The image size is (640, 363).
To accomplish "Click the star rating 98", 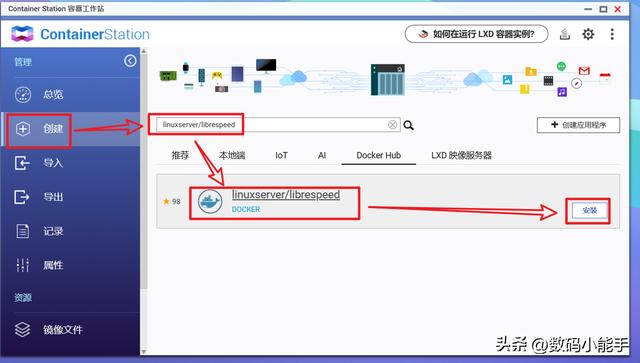I will click(x=171, y=201).
